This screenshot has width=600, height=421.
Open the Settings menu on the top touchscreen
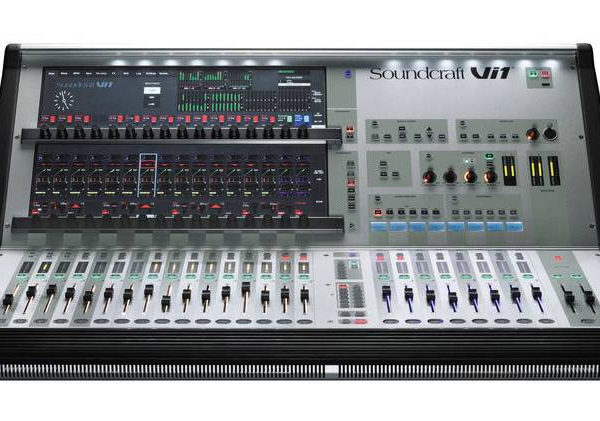pyautogui.click(x=150, y=73)
